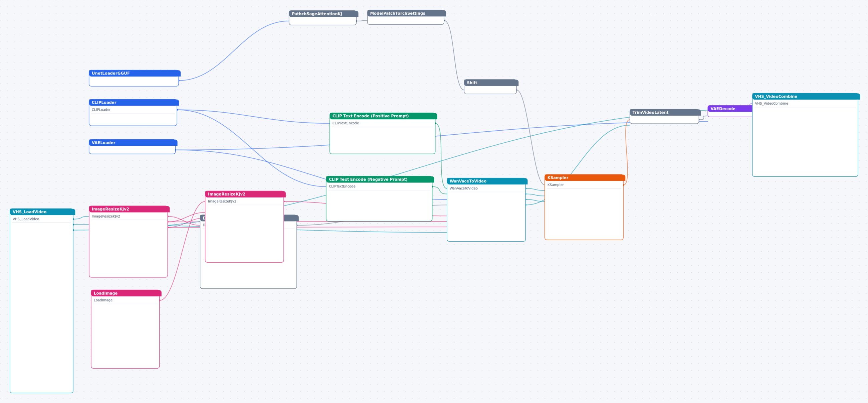The image size is (868, 403).
Task: Select the LoadImage node title bar
Action: pyautogui.click(x=126, y=293)
